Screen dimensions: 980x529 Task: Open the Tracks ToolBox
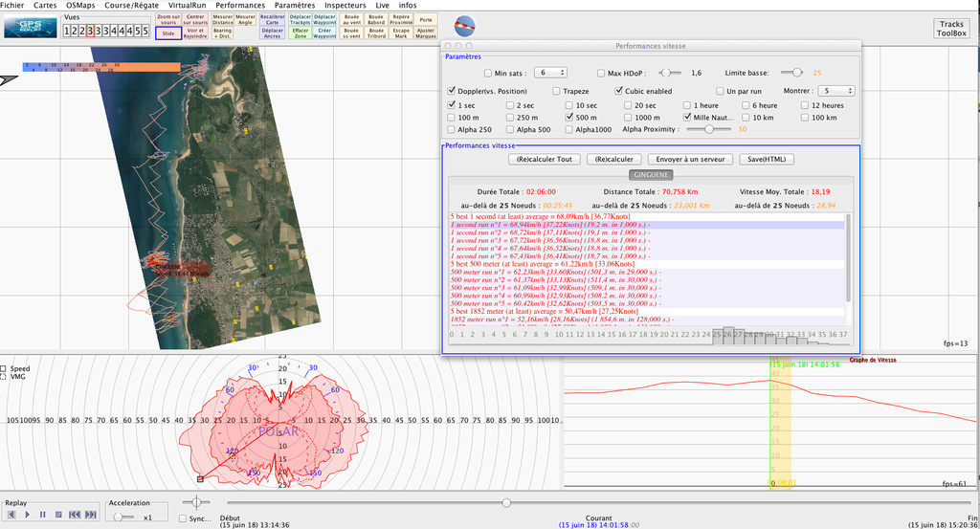(x=951, y=29)
